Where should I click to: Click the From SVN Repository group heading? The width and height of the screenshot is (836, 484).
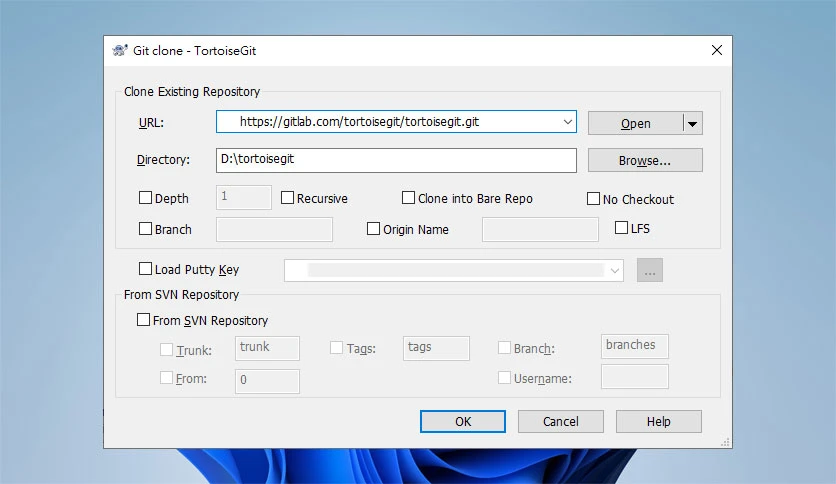click(x=181, y=295)
